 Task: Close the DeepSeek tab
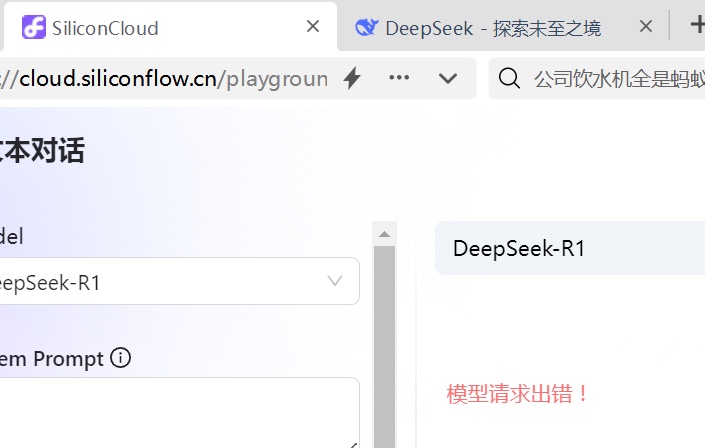646,27
